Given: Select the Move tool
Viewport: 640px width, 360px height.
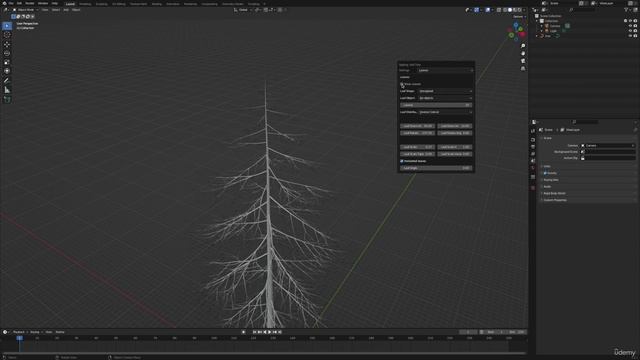Looking at the screenshot, I should pyautogui.click(x=7, y=44).
